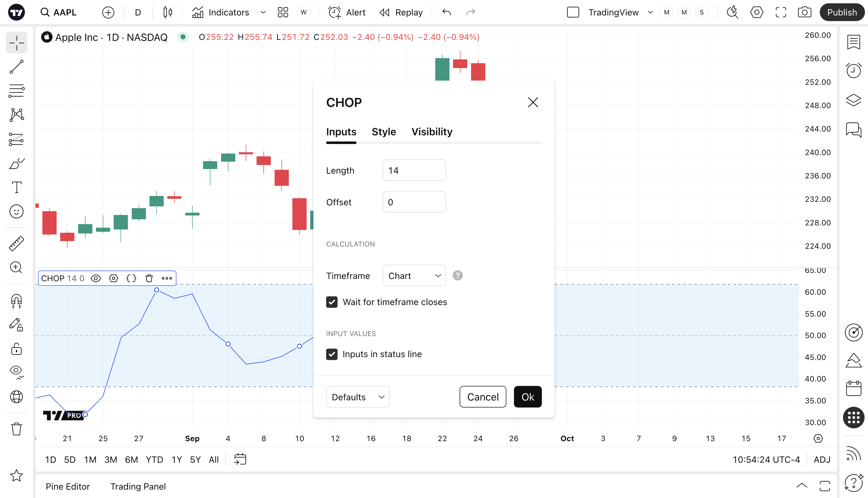The width and height of the screenshot is (868, 498).
Task: Open the Alerts clock panel
Action: click(x=854, y=71)
